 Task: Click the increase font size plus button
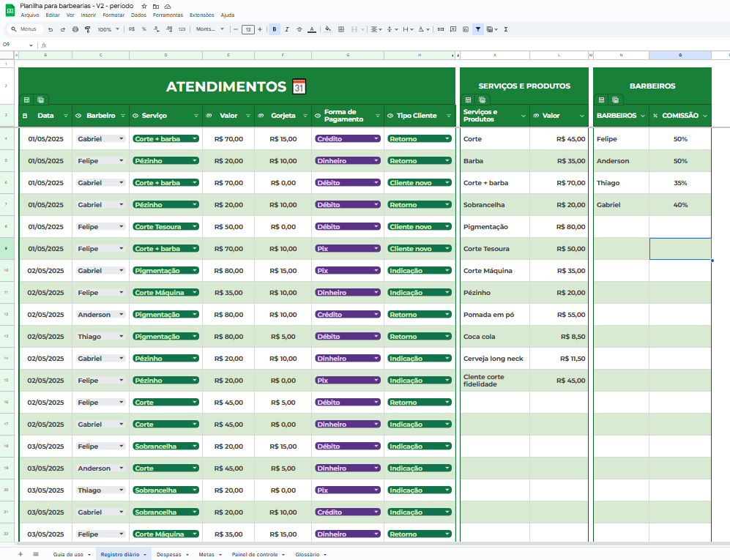pyautogui.click(x=260, y=29)
